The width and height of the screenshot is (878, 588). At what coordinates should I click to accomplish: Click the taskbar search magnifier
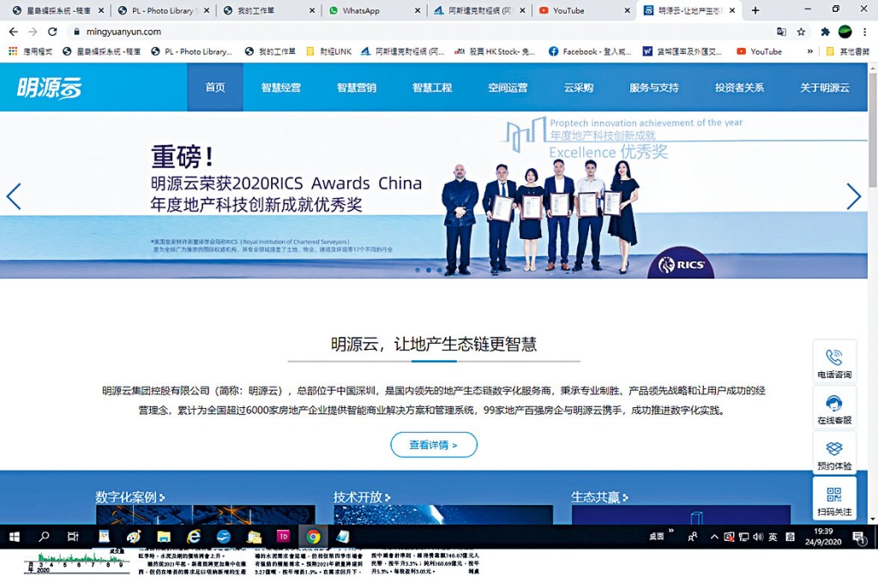[x=44, y=537]
